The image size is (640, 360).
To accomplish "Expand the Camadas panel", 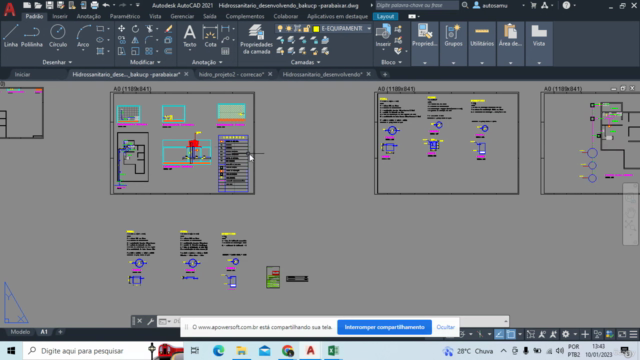I will pyautogui.click(x=305, y=62).
